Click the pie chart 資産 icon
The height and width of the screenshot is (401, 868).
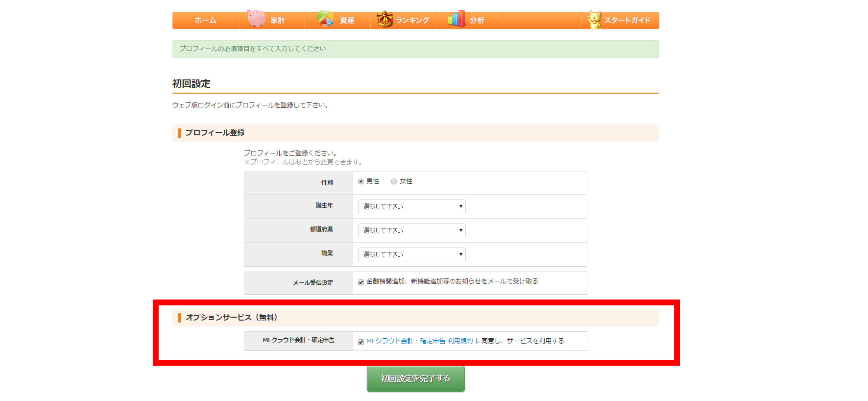325,19
